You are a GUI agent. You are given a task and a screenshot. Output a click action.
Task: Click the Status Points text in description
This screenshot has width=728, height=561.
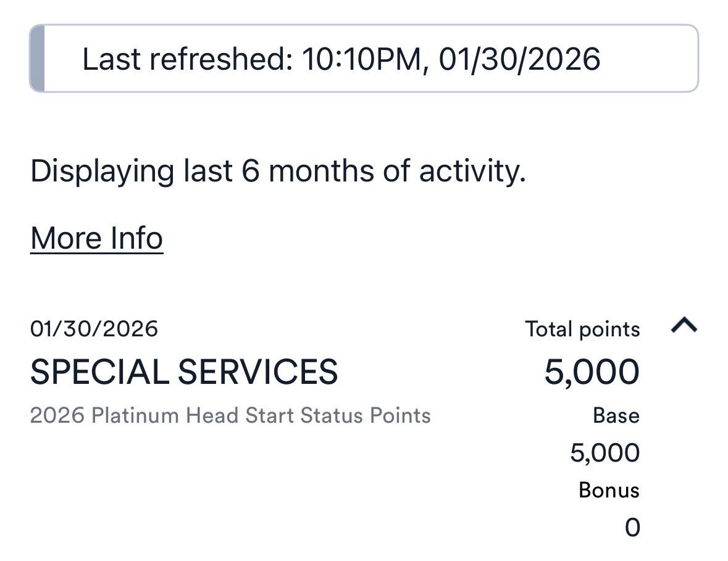click(x=366, y=415)
